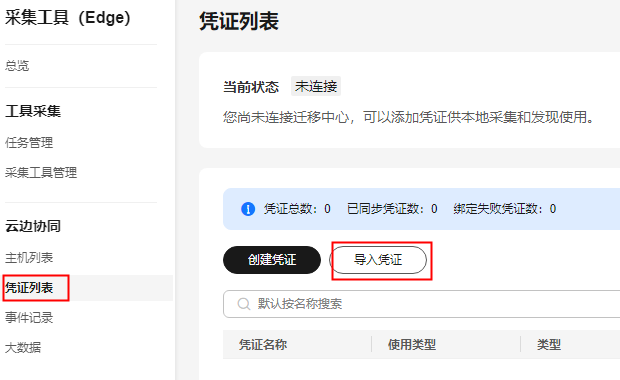Click the 绑定失败凭证数 counter text
The image size is (620, 380).
point(505,209)
